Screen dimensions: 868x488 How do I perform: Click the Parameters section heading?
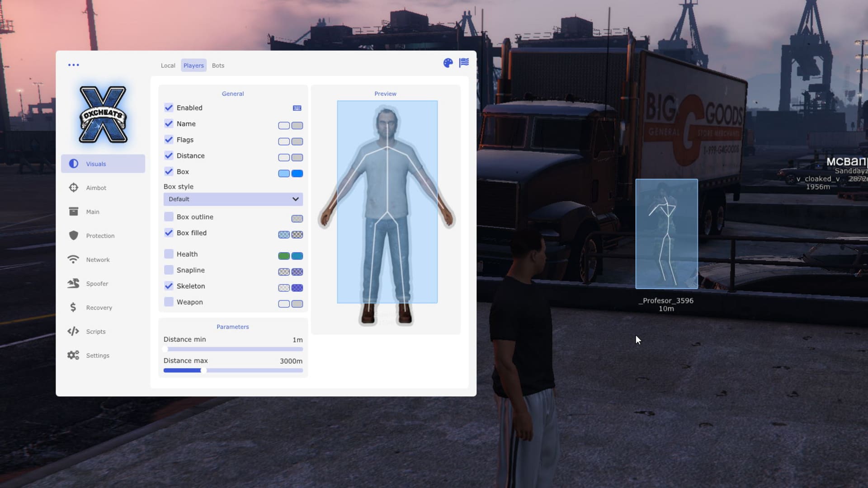click(233, 327)
